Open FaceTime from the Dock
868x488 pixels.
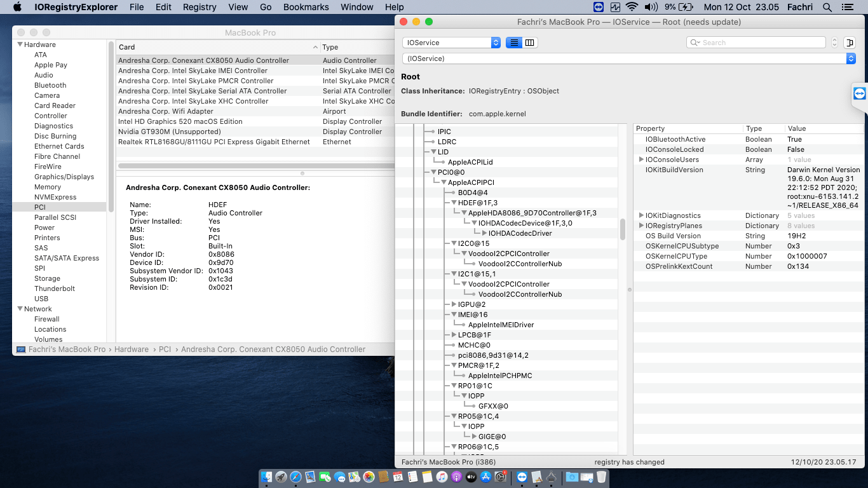point(325,477)
